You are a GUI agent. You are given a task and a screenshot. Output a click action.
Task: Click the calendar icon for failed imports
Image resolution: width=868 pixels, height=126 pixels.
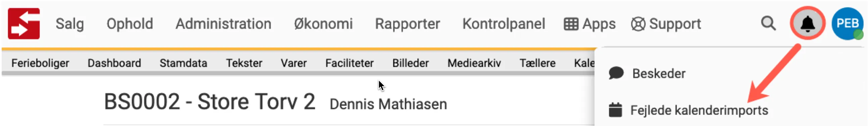tap(615, 110)
